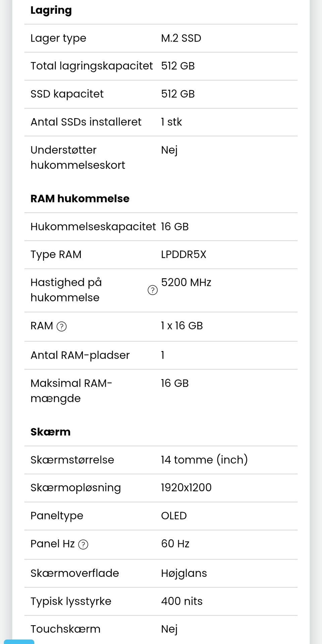
Task: Click the Typisk lysstyrke label
Action: click(x=71, y=601)
